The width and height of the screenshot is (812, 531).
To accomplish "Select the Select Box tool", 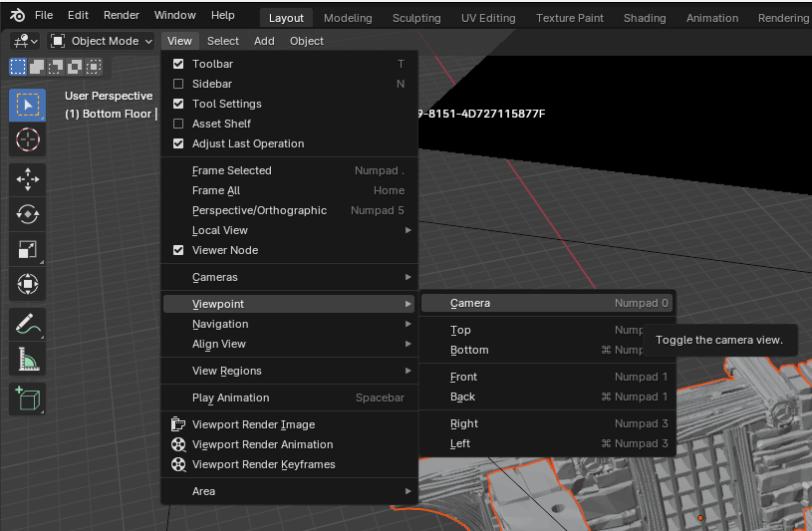I will tap(27, 106).
